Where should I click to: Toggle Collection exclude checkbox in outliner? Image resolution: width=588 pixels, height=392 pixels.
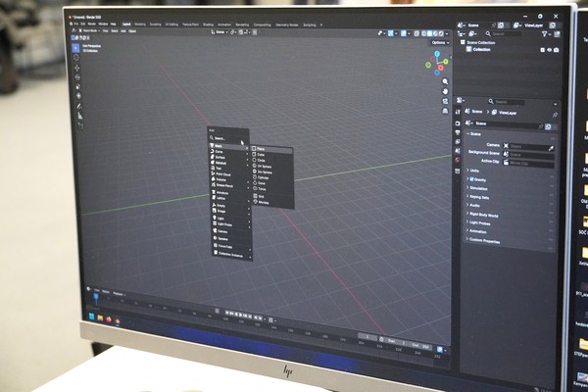544,49
